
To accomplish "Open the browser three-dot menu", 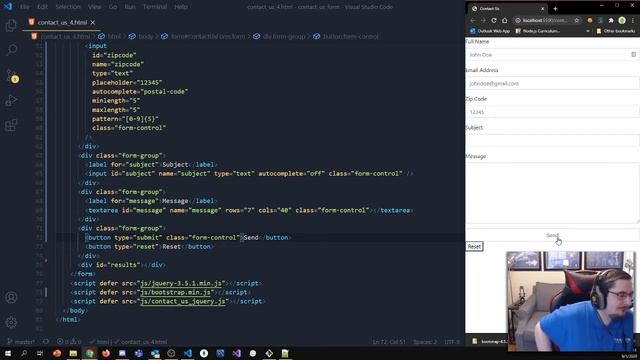I will tap(633, 20).
